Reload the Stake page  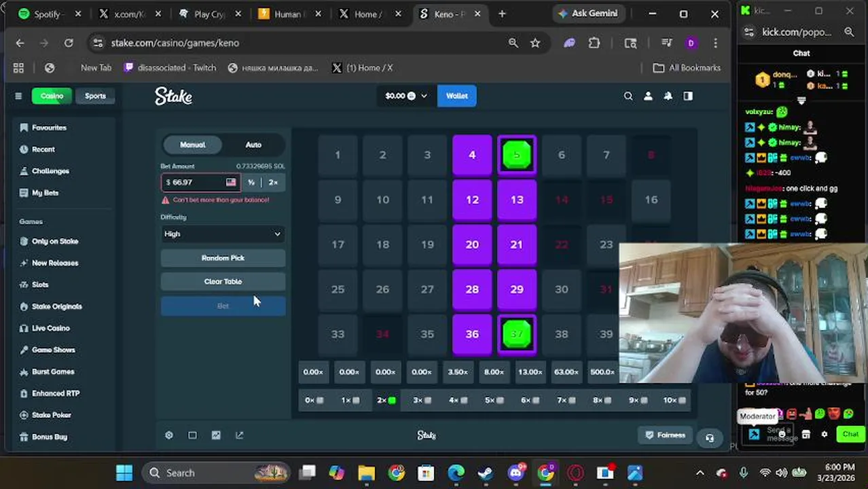tap(69, 43)
